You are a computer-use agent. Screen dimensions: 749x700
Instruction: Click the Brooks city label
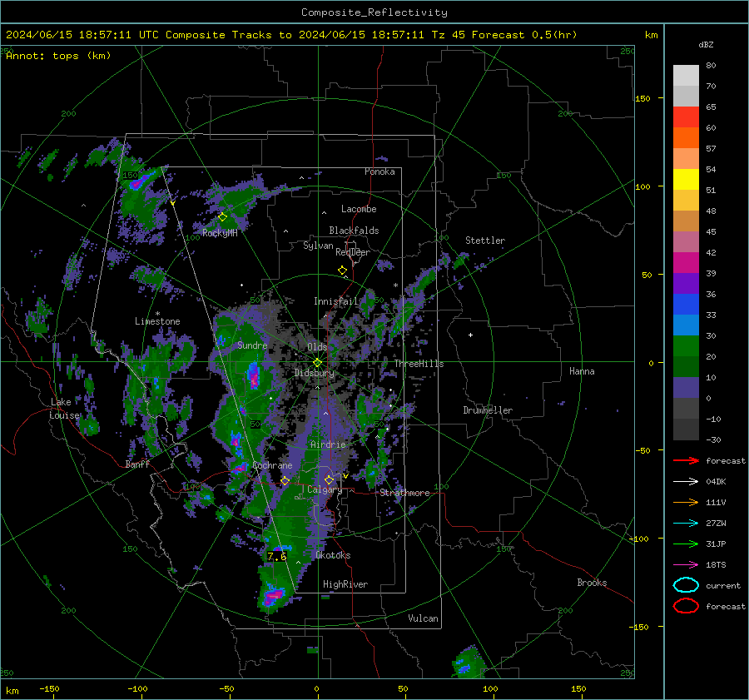point(592,583)
